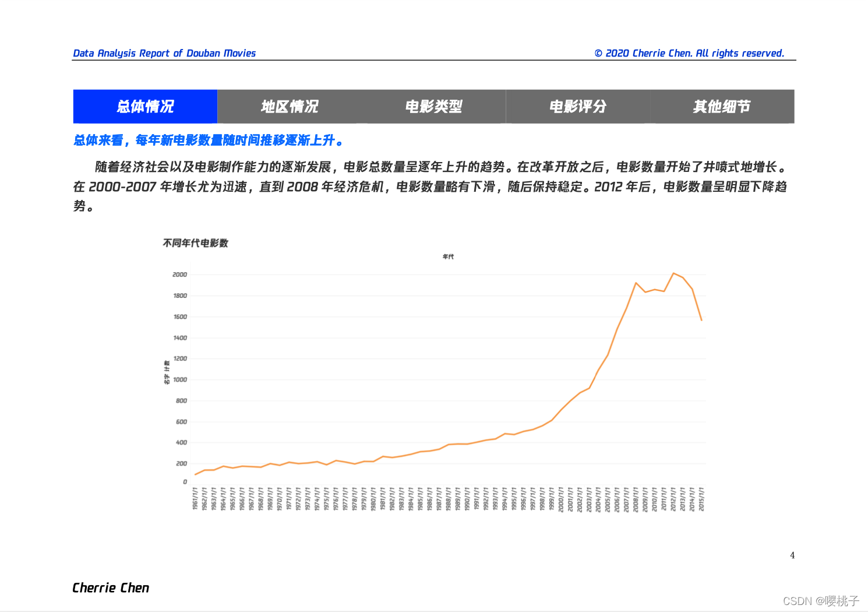The height and width of the screenshot is (612, 868).
Task: Click the y-axis value 1800
Action: pos(180,296)
